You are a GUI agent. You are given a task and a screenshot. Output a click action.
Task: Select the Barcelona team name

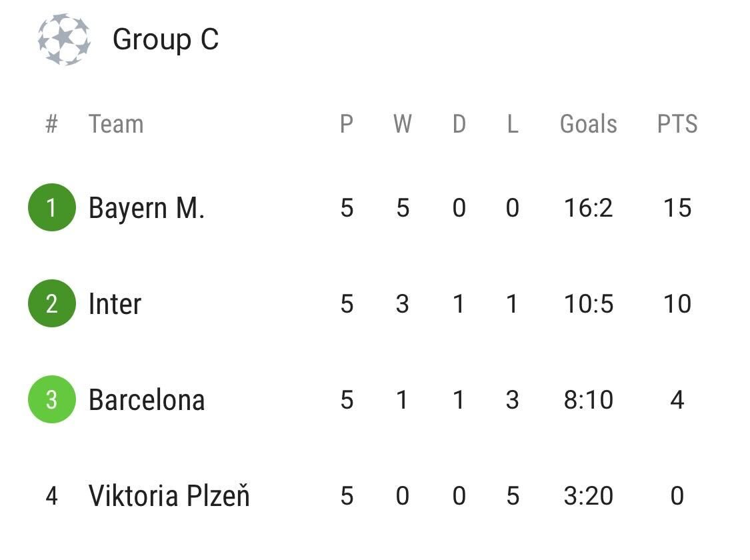point(147,400)
